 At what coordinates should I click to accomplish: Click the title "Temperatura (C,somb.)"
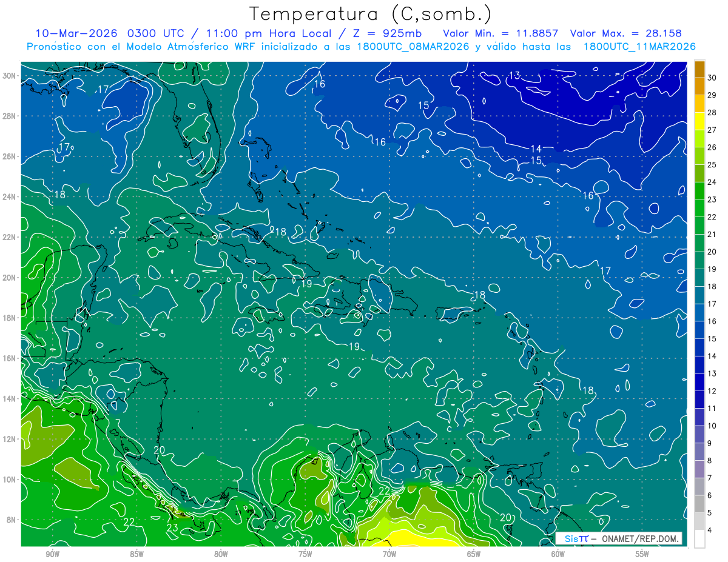tap(371, 15)
